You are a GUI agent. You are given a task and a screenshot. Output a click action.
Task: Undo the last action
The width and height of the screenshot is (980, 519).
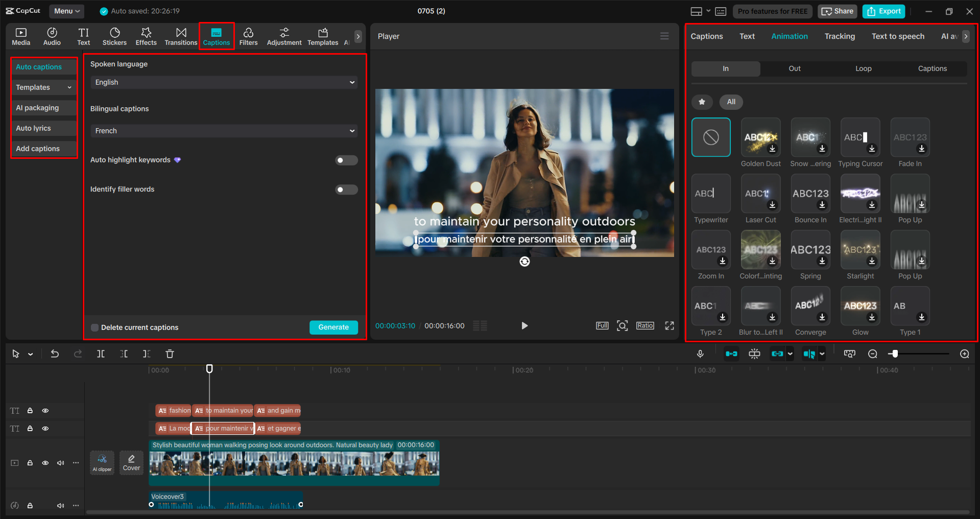click(55, 353)
